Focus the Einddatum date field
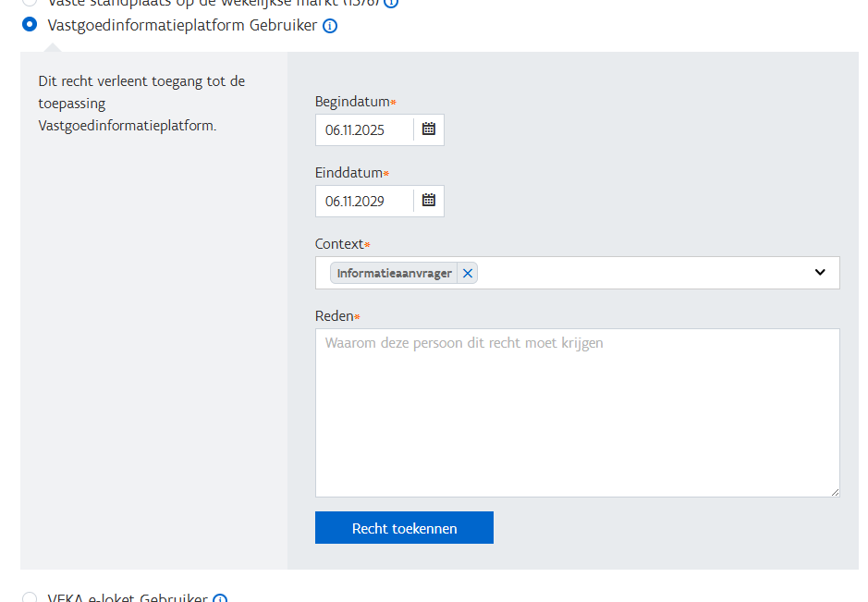 [363, 201]
